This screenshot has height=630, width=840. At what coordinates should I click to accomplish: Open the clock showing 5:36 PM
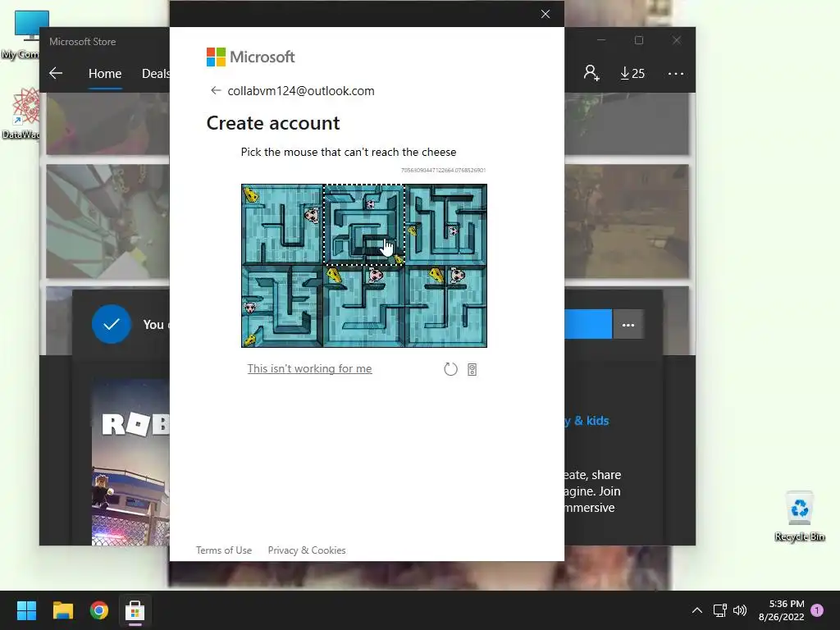pyautogui.click(x=781, y=610)
